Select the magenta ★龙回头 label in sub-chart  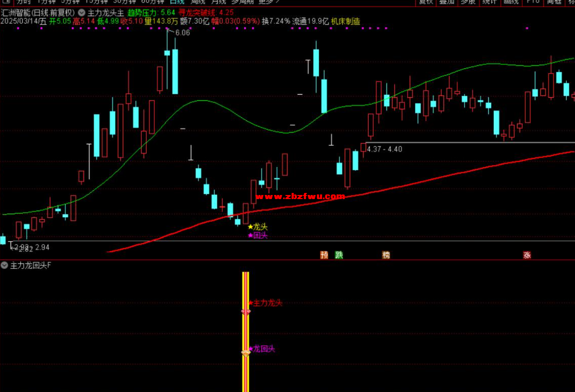point(262,349)
